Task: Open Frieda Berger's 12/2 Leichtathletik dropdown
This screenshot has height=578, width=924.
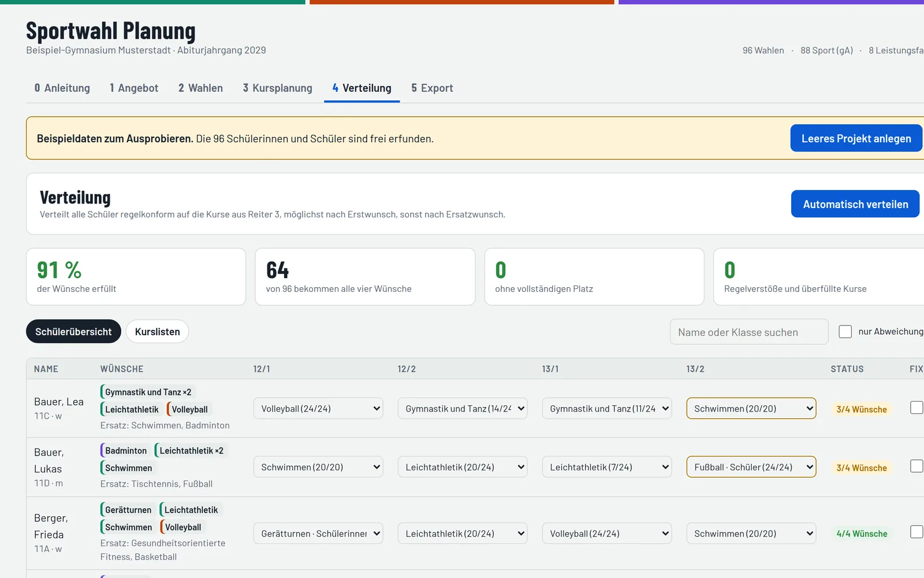Action: (x=463, y=533)
